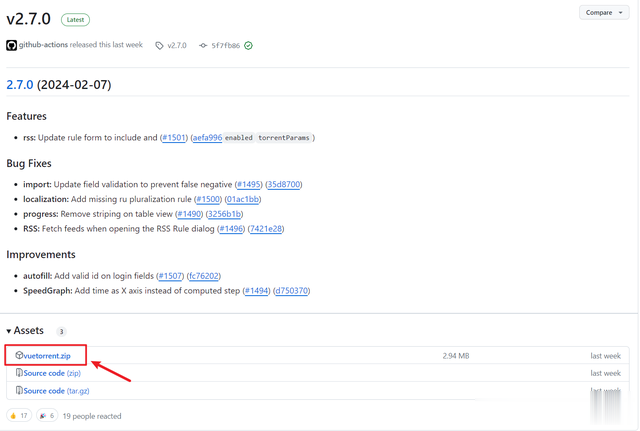
Task: Open pull request #1500
Action: (208, 199)
